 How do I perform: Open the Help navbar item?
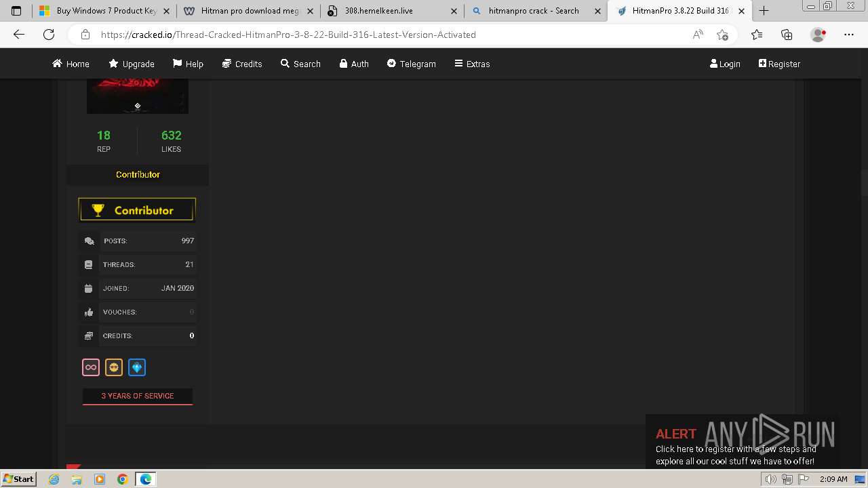(188, 64)
